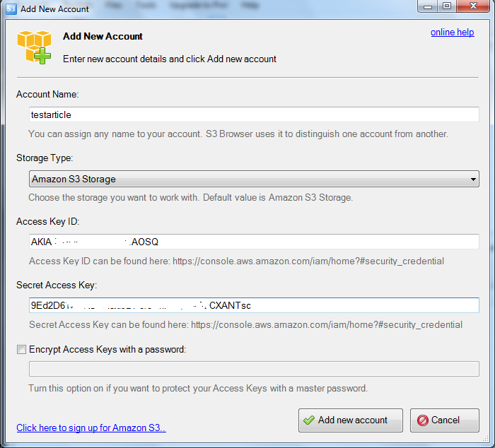Open the Storage Type dropdown
Screen dimensions: 495x448
point(254,179)
